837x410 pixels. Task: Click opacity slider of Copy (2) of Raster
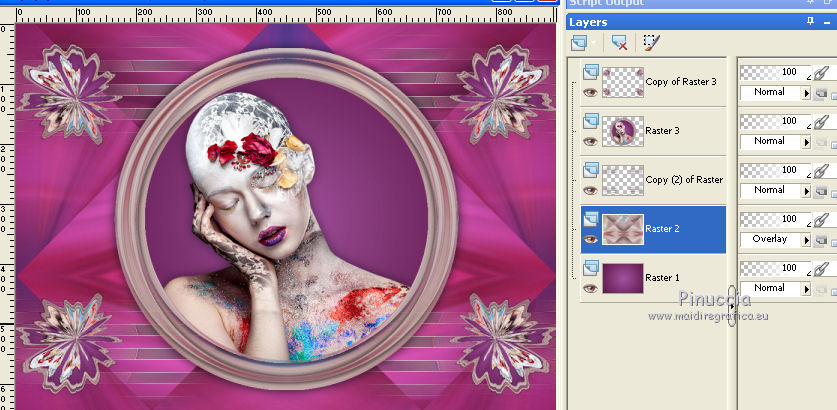pos(776,171)
